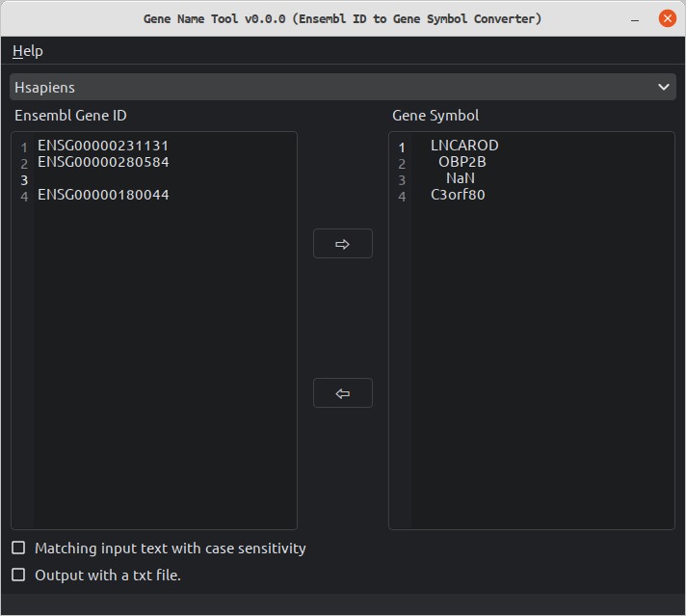Open the Help menu
This screenshot has width=686, height=616.
pyautogui.click(x=28, y=51)
